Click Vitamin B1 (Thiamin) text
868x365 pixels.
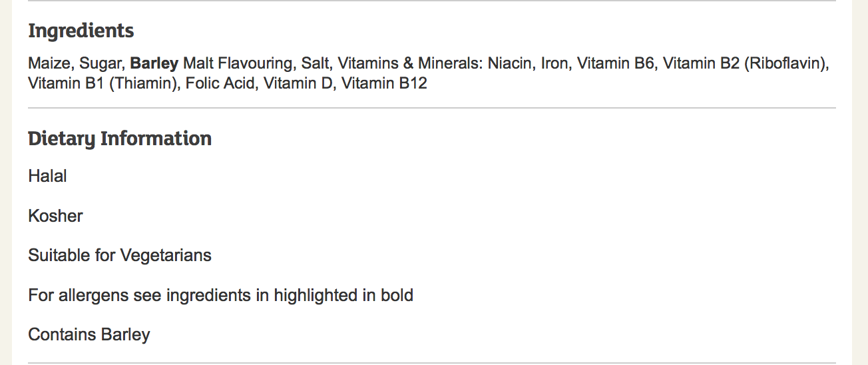click(103, 83)
